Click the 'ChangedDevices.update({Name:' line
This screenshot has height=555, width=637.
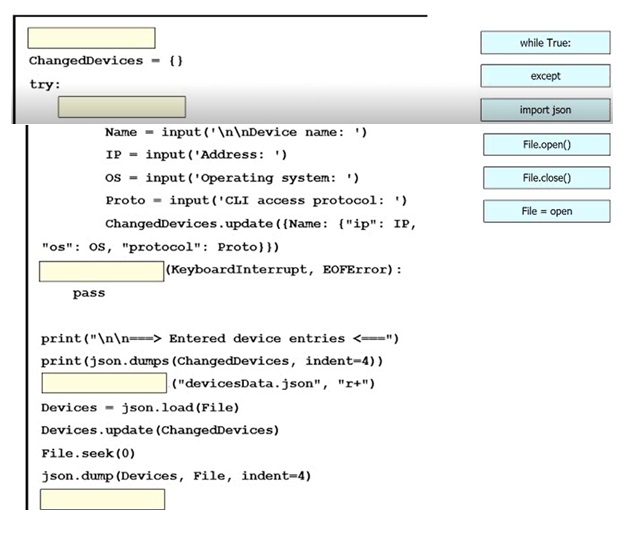[x=261, y=224]
